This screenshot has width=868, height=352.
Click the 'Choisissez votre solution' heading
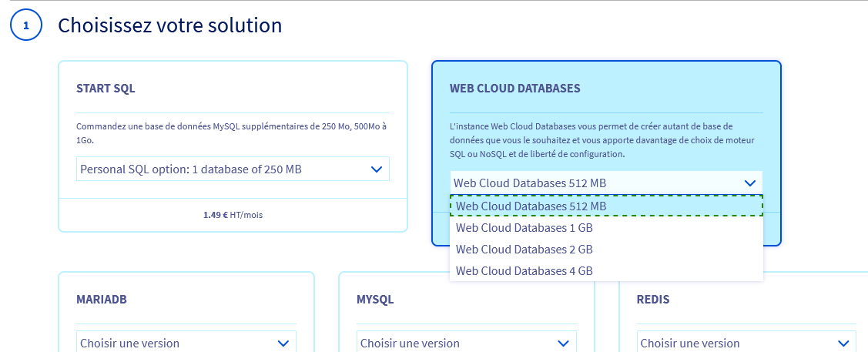point(170,25)
